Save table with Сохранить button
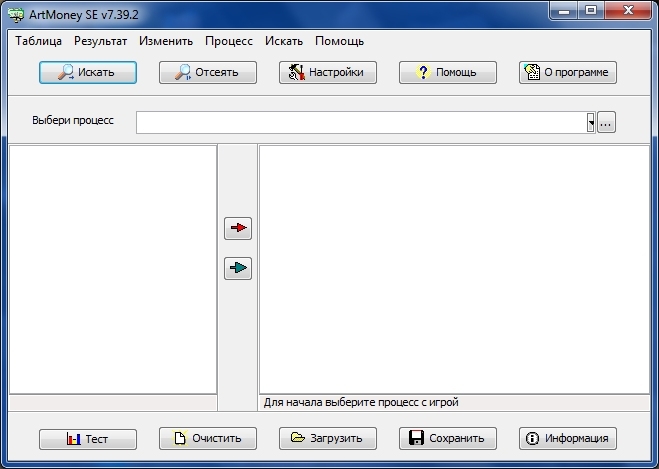Screen dimensions: 659x469 tap(448, 438)
